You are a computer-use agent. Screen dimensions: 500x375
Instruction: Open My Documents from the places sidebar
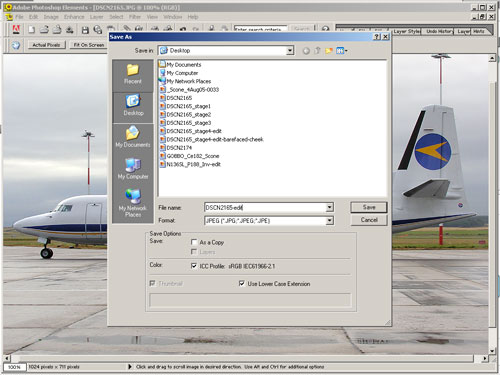(x=133, y=137)
